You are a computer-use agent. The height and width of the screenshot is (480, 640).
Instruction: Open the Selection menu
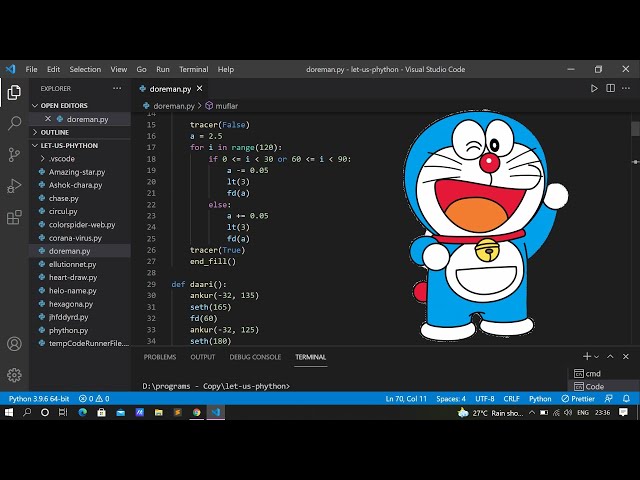click(85, 69)
